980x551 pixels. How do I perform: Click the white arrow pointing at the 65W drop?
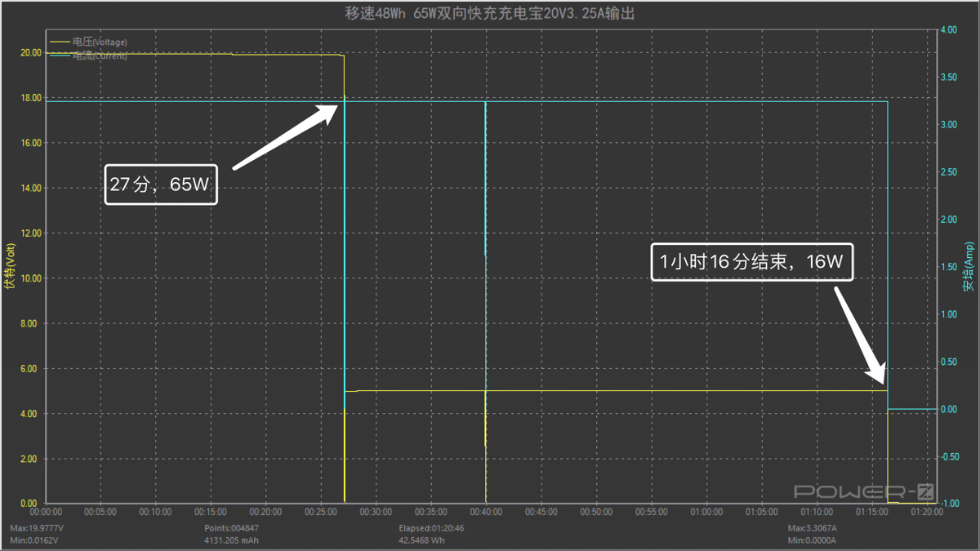(286, 136)
